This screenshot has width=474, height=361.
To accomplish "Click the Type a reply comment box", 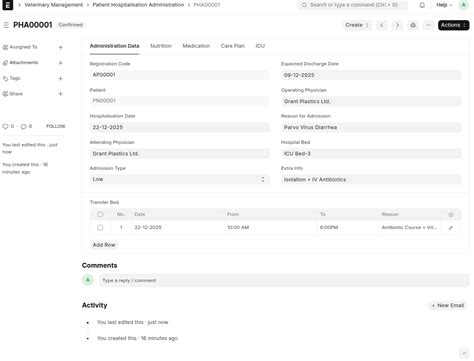I will point(284,280).
